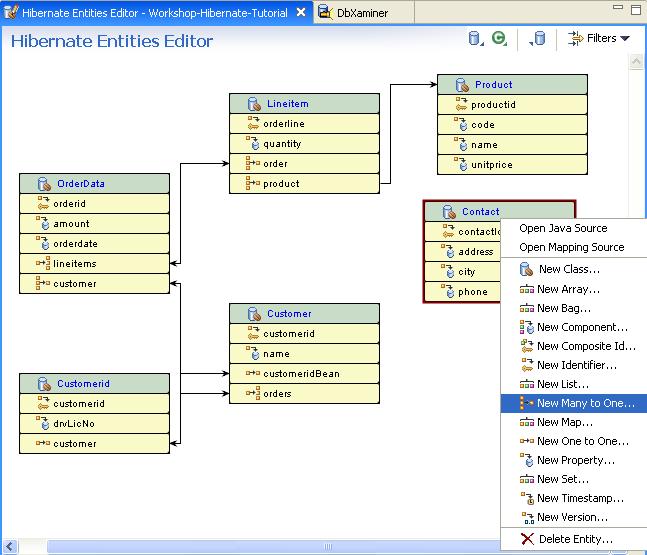Click the quantity property icon in Lineitem
647x555 pixels.
pos(253,143)
